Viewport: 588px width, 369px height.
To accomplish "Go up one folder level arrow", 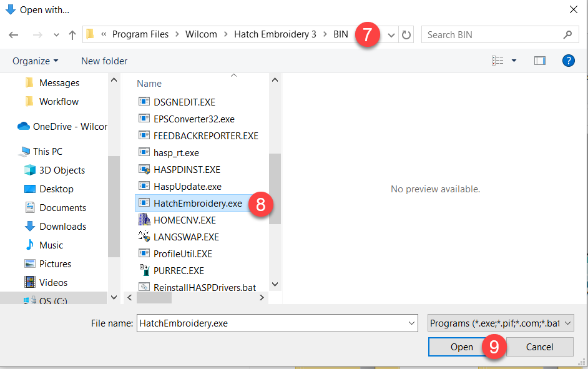I will coord(72,35).
